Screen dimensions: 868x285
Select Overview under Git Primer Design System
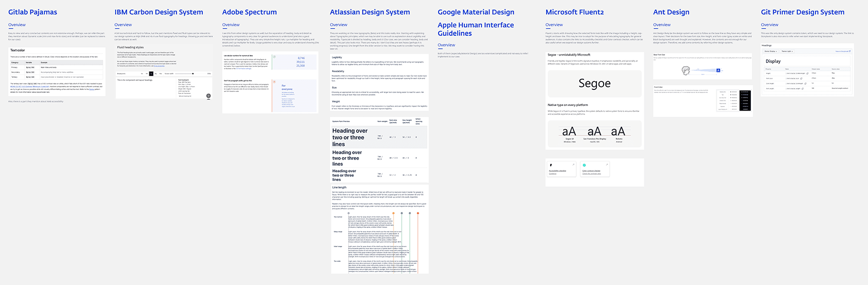(770, 25)
